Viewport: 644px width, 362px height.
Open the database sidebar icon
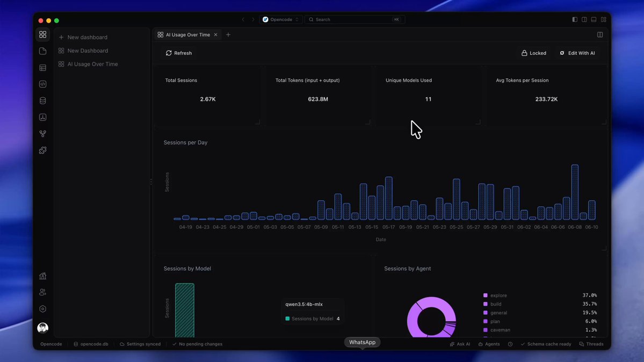click(x=43, y=100)
